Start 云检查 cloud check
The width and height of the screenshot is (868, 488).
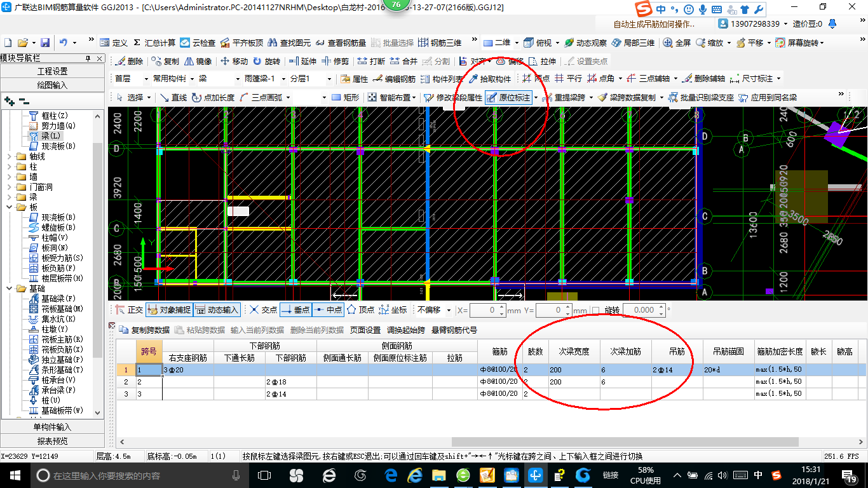coord(198,43)
